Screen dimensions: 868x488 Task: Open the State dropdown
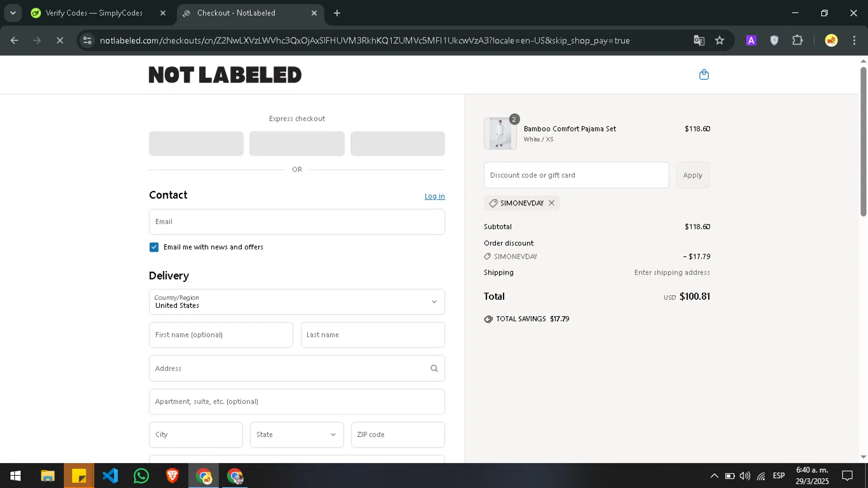coord(297,435)
